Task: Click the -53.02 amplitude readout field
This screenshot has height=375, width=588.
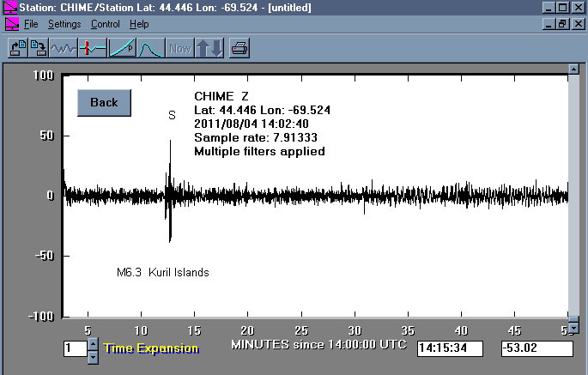Action: point(536,348)
